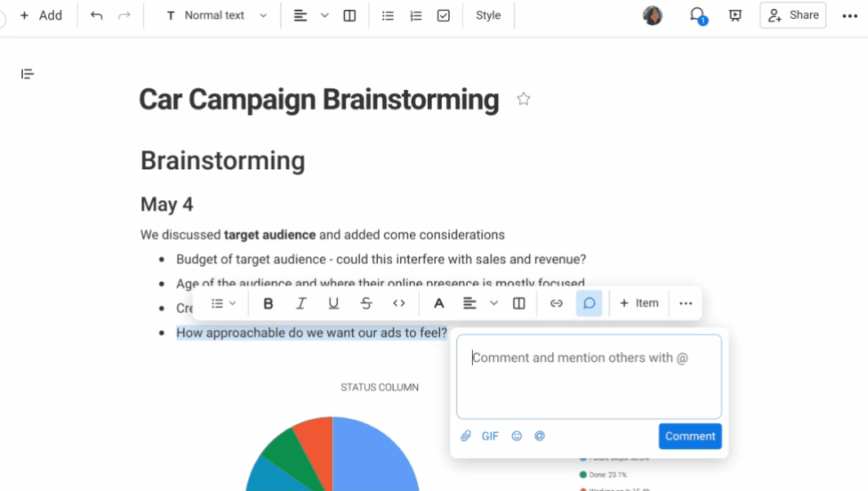This screenshot has height=491, width=868.
Task: Insert numbered list from top toolbar
Action: [416, 16]
